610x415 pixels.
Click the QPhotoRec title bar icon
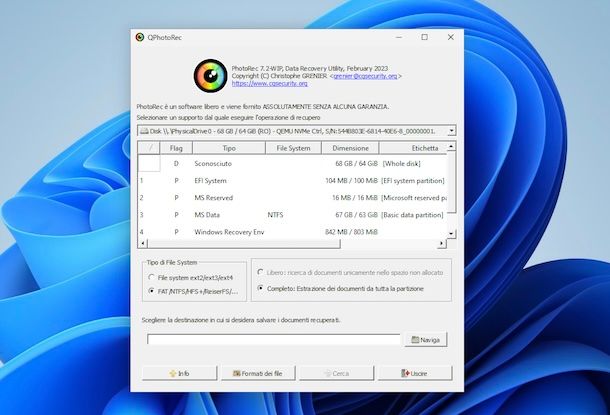click(x=140, y=37)
